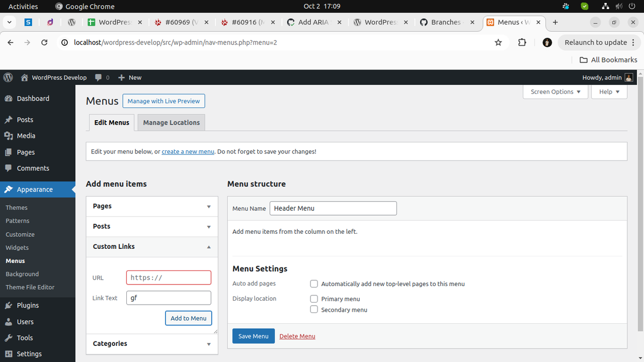Screen dimensions: 644x362
Task: Bookmark this page with the star icon
Action: [x=499, y=42]
